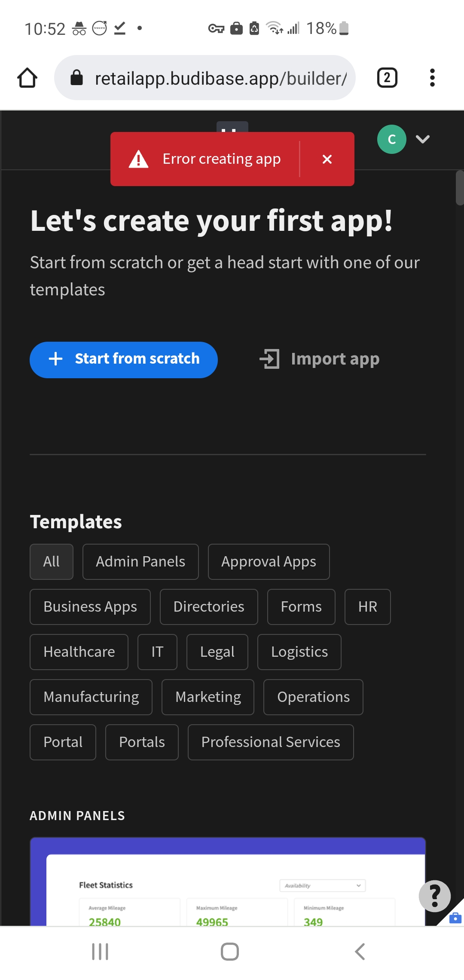This screenshot has height=980, width=464.
Task: Select the All templates filter tab
Action: (x=51, y=561)
